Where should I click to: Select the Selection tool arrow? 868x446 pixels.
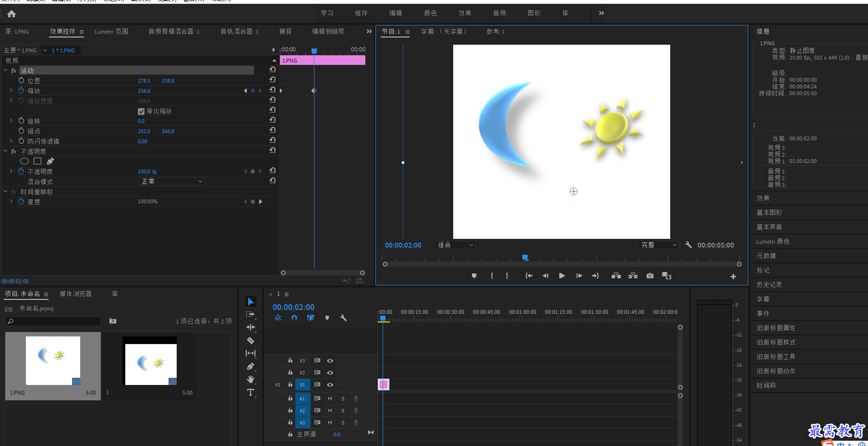(x=251, y=301)
